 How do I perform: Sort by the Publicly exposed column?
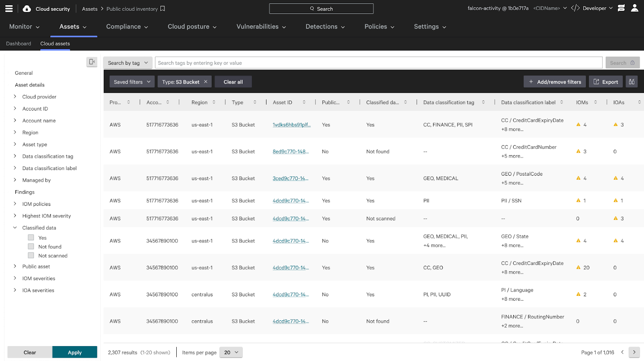[349, 102]
